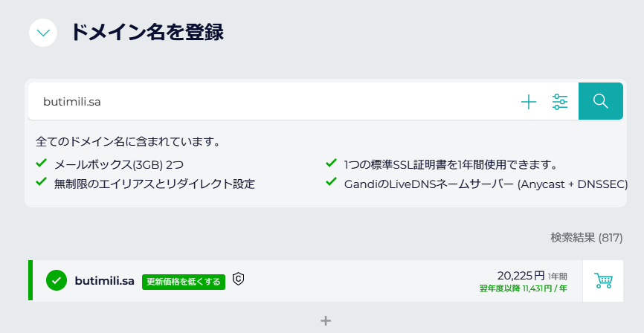This screenshot has width=644, height=333.
Task: Collapse the ドメイン名を登録 section chevron
Action: pyautogui.click(x=43, y=33)
